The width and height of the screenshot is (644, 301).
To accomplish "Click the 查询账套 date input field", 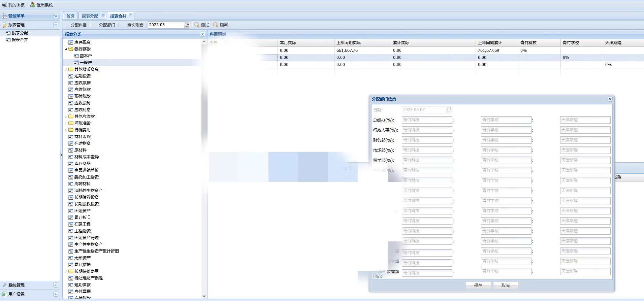I will [166, 25].
